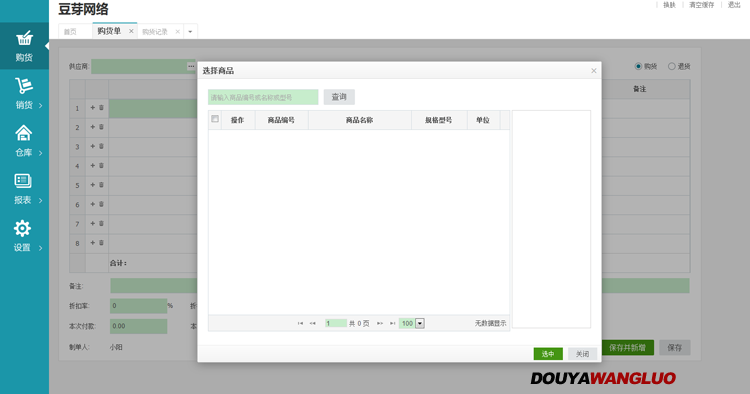Click the 规格型号 column header
The width and height of the screenshot is (750, 394).
pyautogui.click(x=439, y=120)
